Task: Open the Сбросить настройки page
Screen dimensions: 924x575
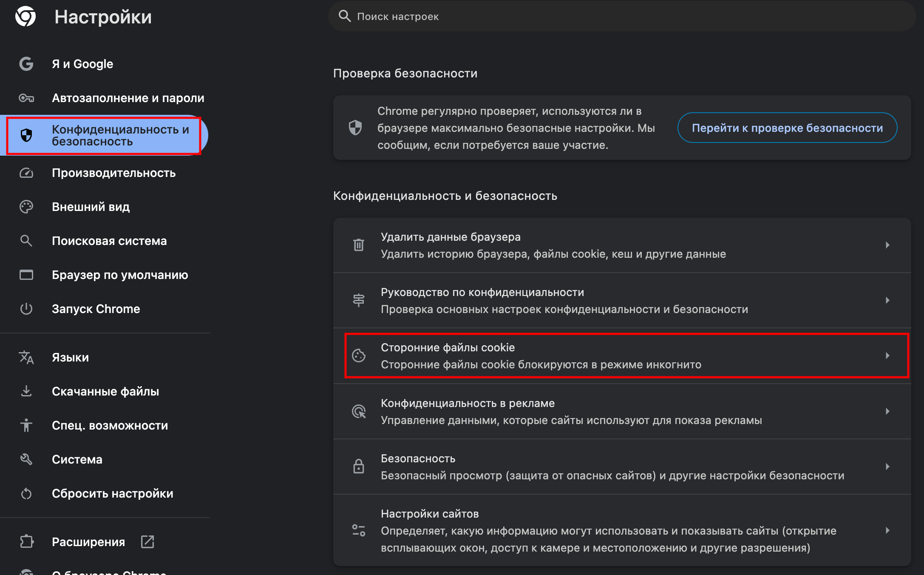Action: click(x=112, y=493)
